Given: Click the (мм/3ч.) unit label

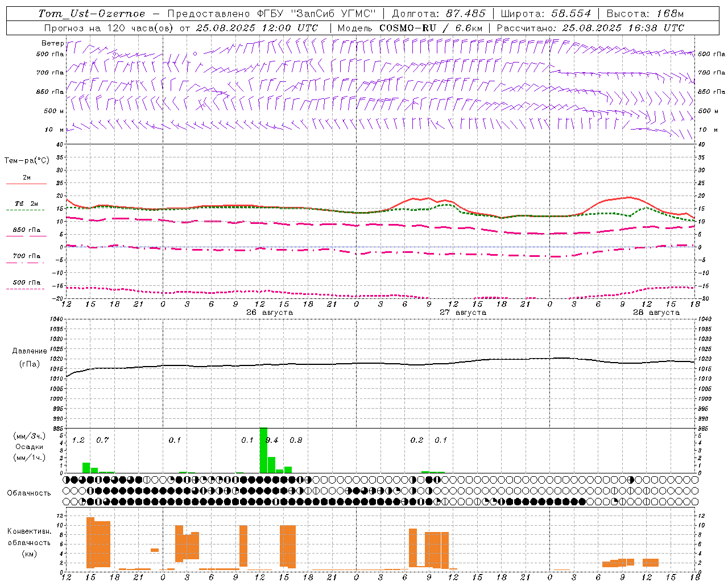Looking at the screenshot, I should point(30,436).
